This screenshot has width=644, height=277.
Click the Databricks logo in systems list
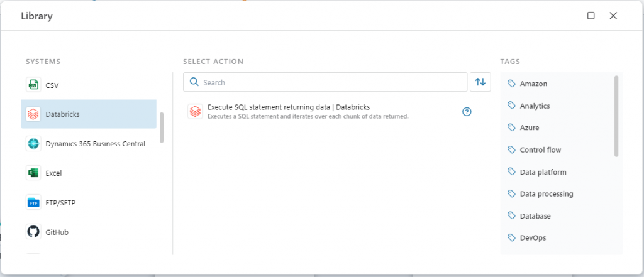33,114
